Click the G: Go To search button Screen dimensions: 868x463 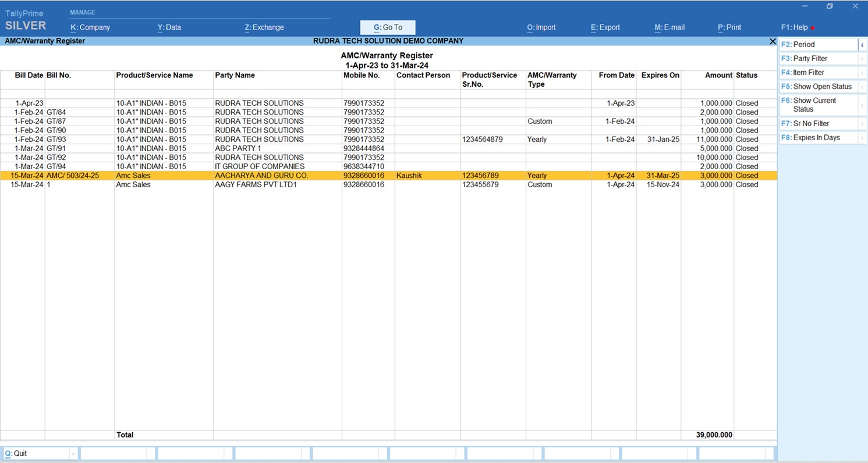(x=388, y=27)
